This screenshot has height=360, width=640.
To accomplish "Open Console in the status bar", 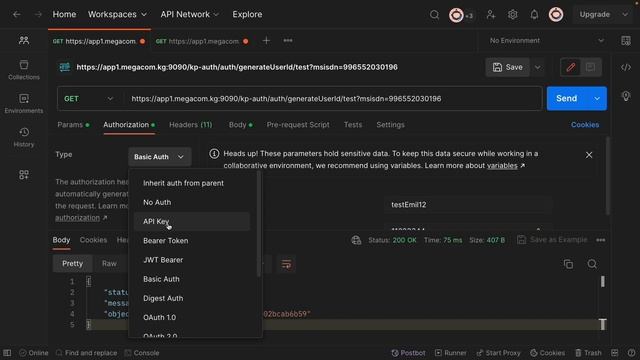I will tap(142, 353).
